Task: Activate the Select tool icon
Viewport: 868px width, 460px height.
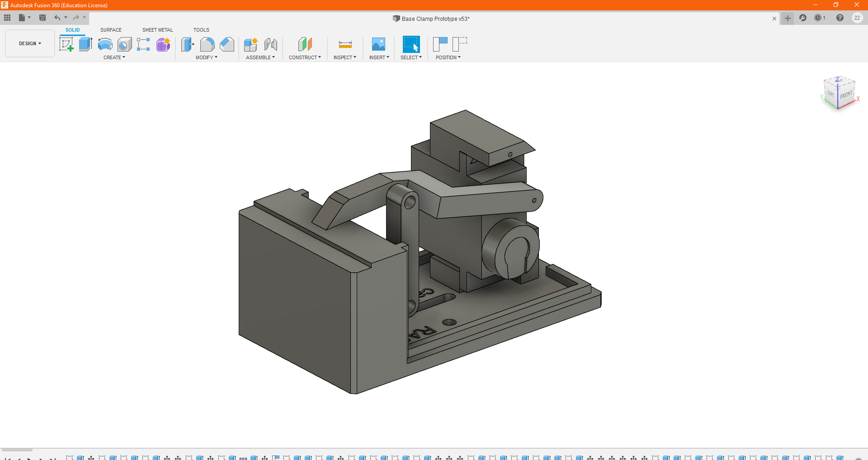Action: 411,44
